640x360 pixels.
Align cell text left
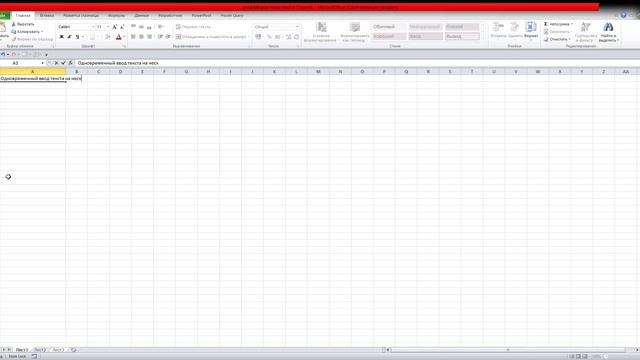pyautogui.click(x=133, y=37)
